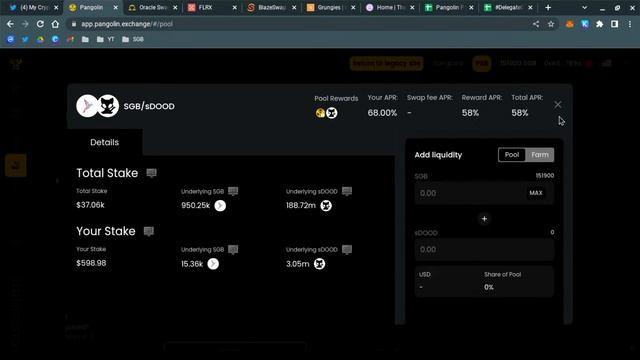Close the SGB/sDOOD pool details panel
Image resolution: width=640 pixels, height=360 pixels.
pyautogui.click(x=558, y=104)
